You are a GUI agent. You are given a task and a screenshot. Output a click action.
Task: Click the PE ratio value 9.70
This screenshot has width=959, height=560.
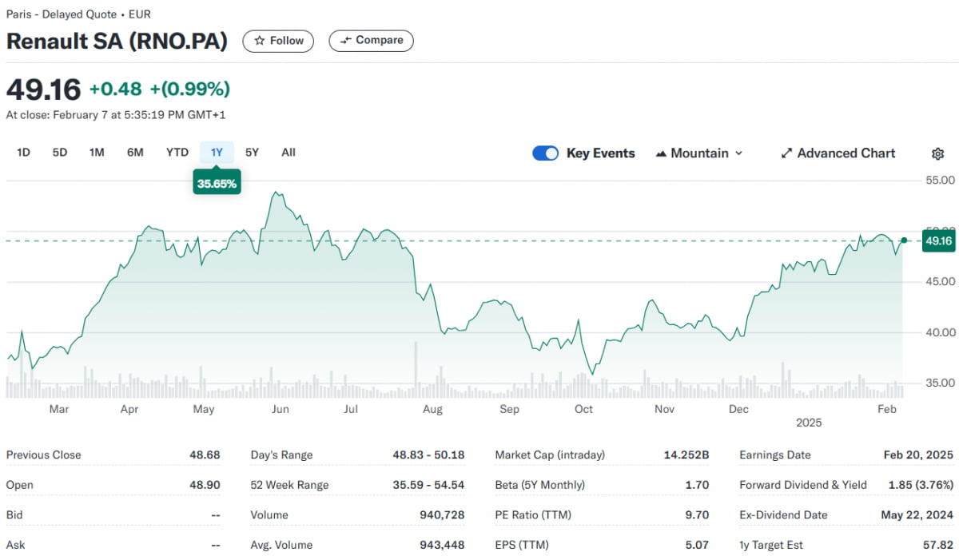pyautogui.click(x=697, y=515)
